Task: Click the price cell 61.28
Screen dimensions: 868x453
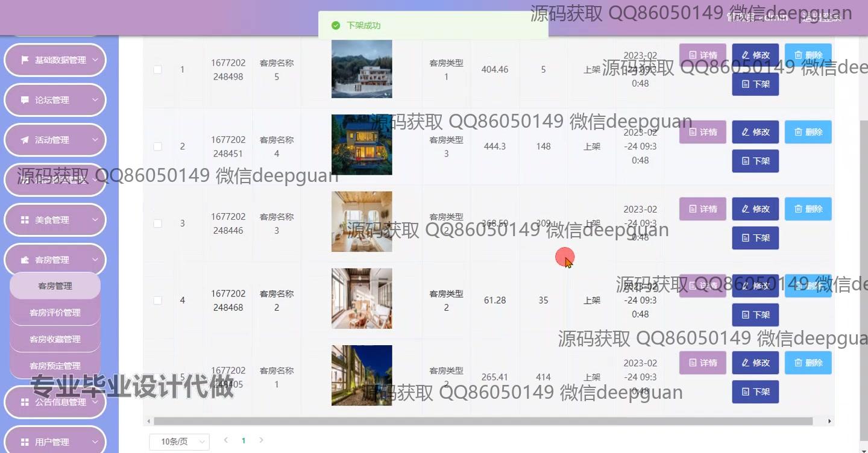Action: point(495,300)
